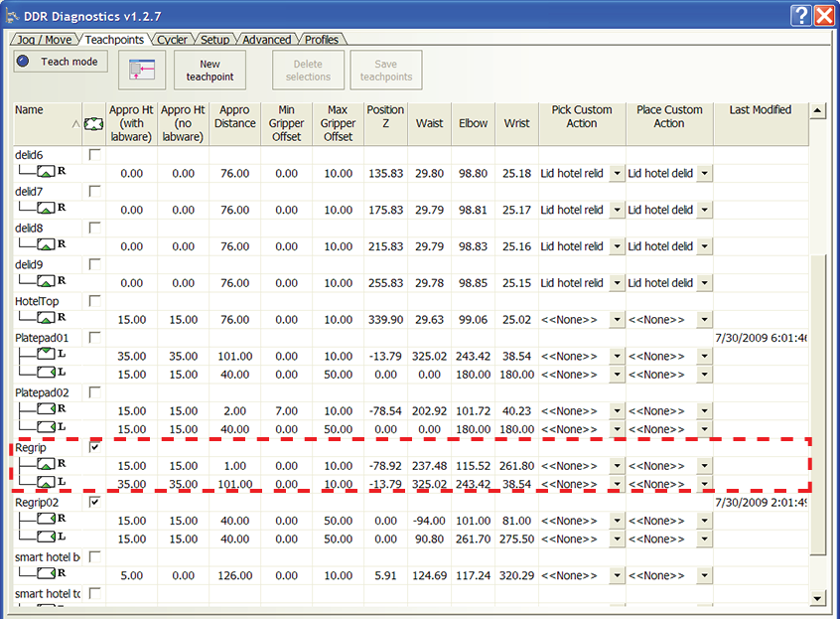Viewport: 840px width, 619px height.
Task: Select the Regrip right-arm teachpoint icon
Action: pos(46,465)
